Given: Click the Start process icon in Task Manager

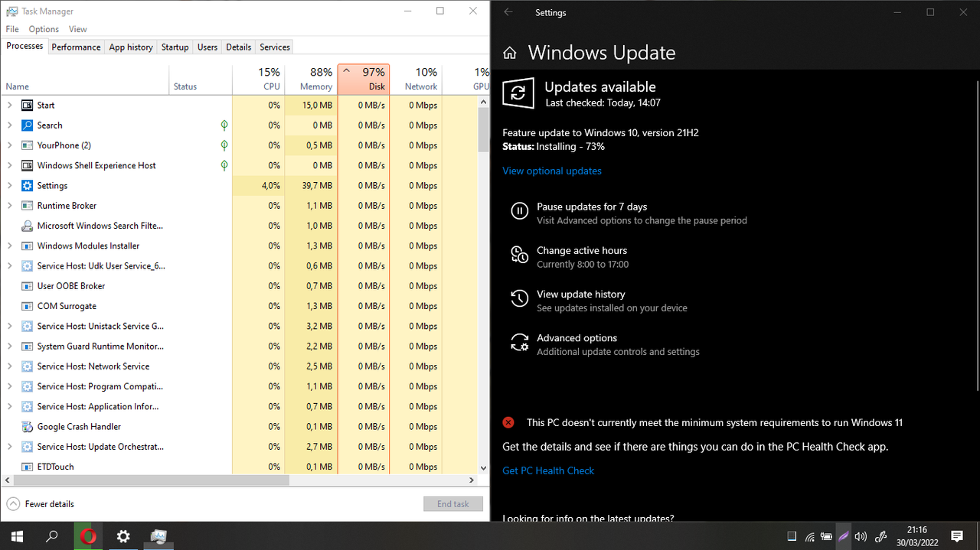Looking at the screenshot, I should click(27, 106).
